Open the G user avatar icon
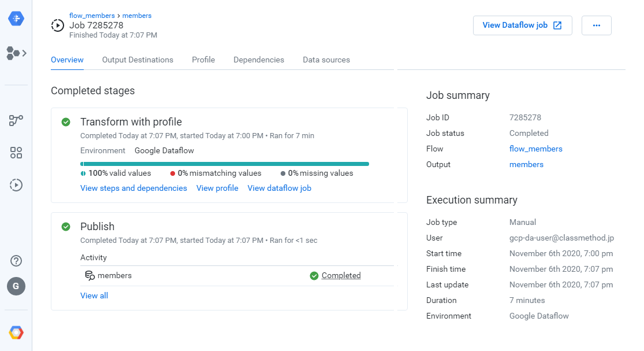Screen dimensions: 644x351 tap(16, 286)
